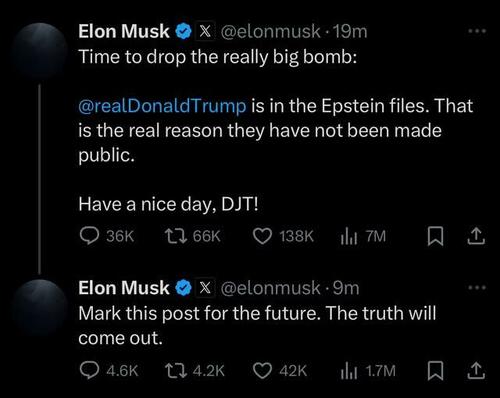
Task: Repost the tweet with 66K reposts
Action: (x=176, y=236)
